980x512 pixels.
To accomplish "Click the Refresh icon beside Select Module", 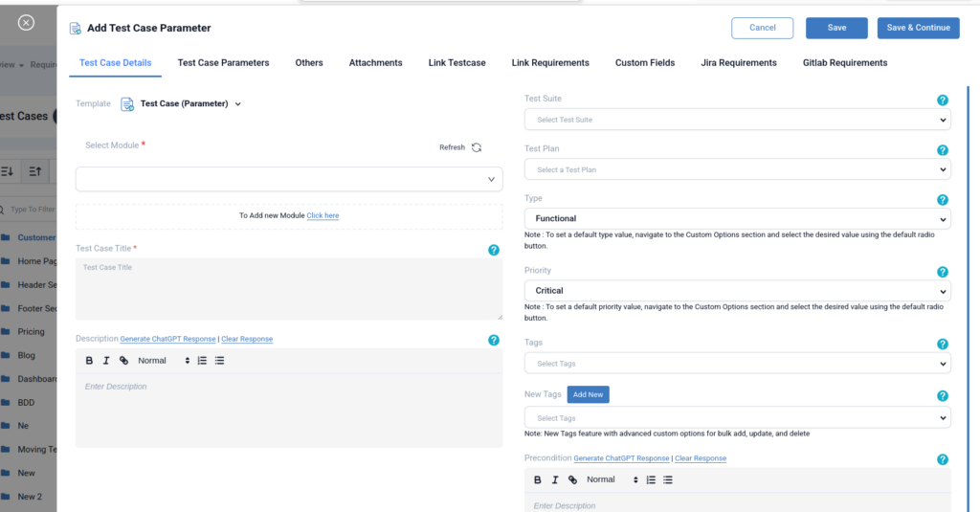I will (x=477, y=147).
